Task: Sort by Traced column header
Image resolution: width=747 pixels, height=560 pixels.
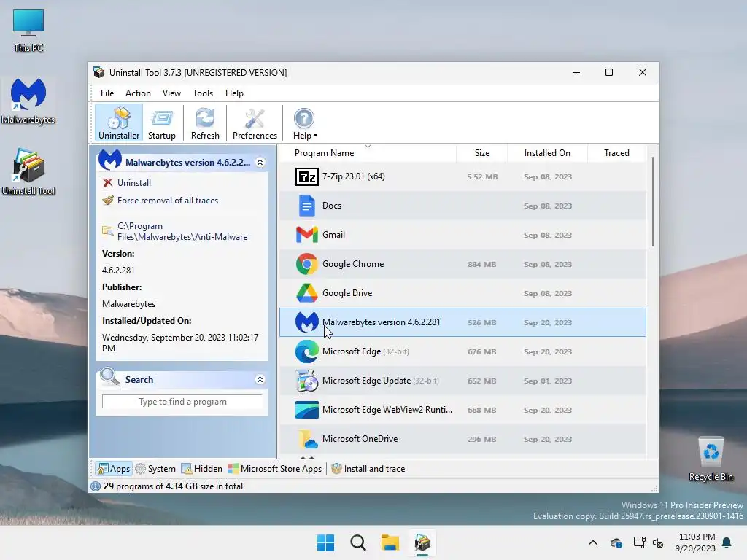Action: point(617,153)
